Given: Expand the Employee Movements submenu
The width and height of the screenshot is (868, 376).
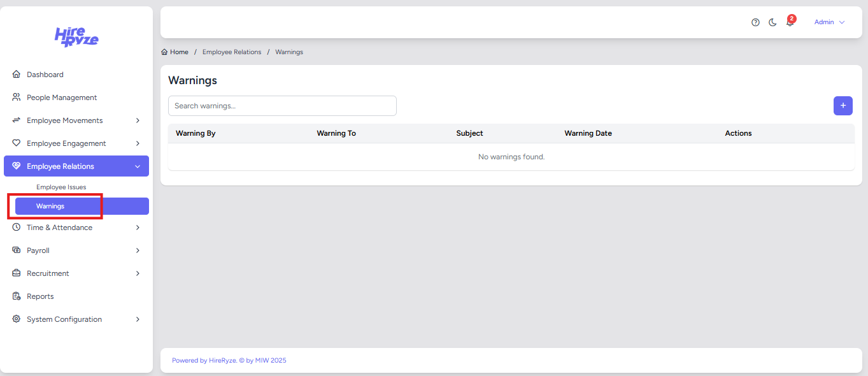Looking at the screenshot, I should [138, 120].
